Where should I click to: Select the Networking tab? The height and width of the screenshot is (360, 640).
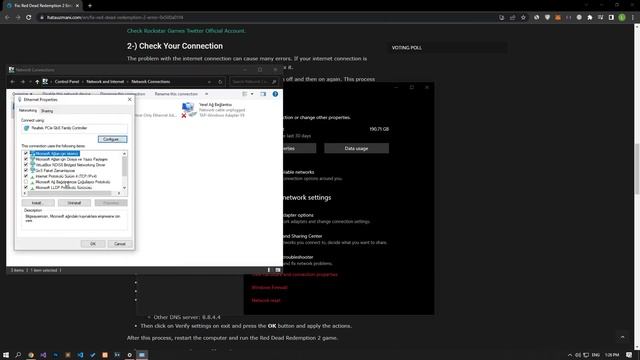pos(28,111)
